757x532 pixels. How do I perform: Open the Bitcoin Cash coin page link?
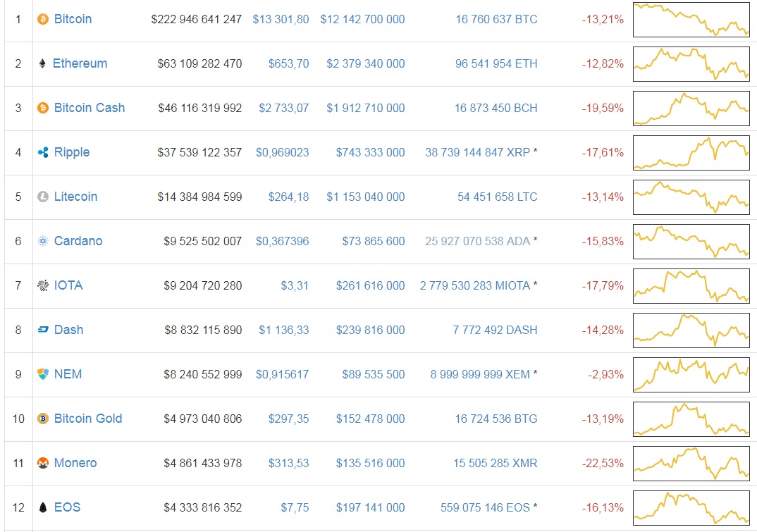[89, 108]
